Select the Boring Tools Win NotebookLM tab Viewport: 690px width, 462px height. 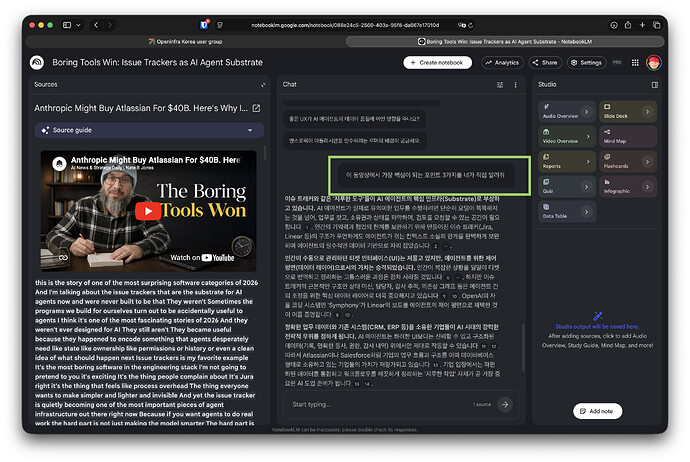pos(505,42)
